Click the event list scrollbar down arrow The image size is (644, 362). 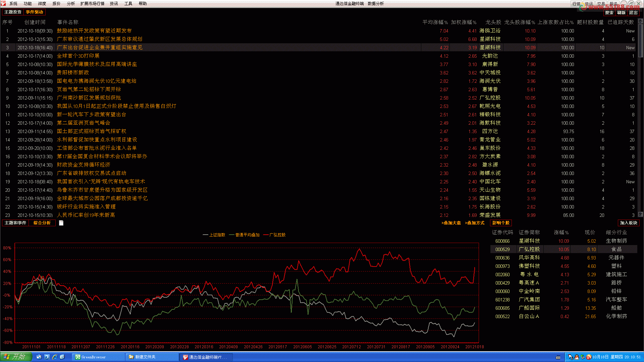[x=640, y=214]
